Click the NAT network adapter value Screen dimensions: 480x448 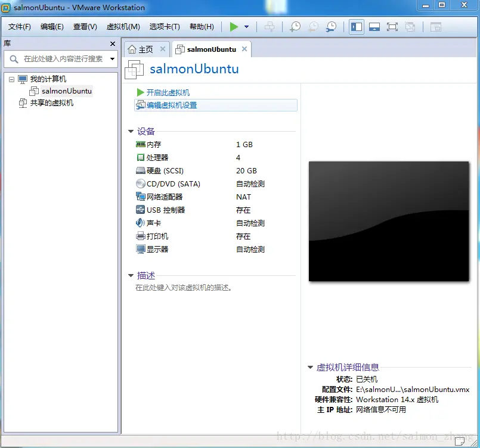pyautogui.click(x=244, y=197)
